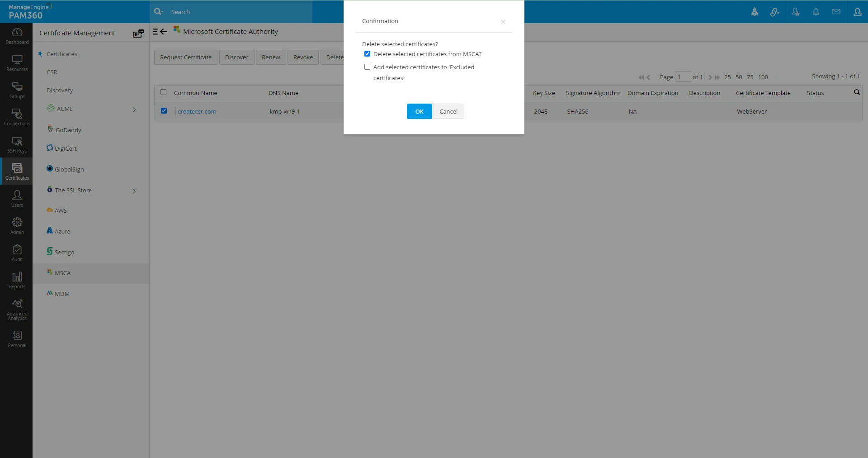The image size is (868, 458).
Task: Open SSH Keys in the left navigation
Action: point(17,145)
